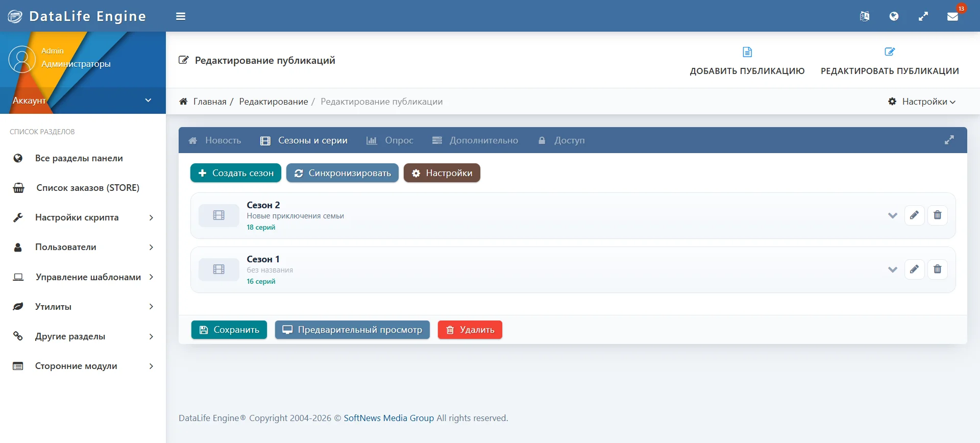Open the language translation icon in header
This screenshot has height=443, width=980.
pyautogui.click(x=864, y=16)
